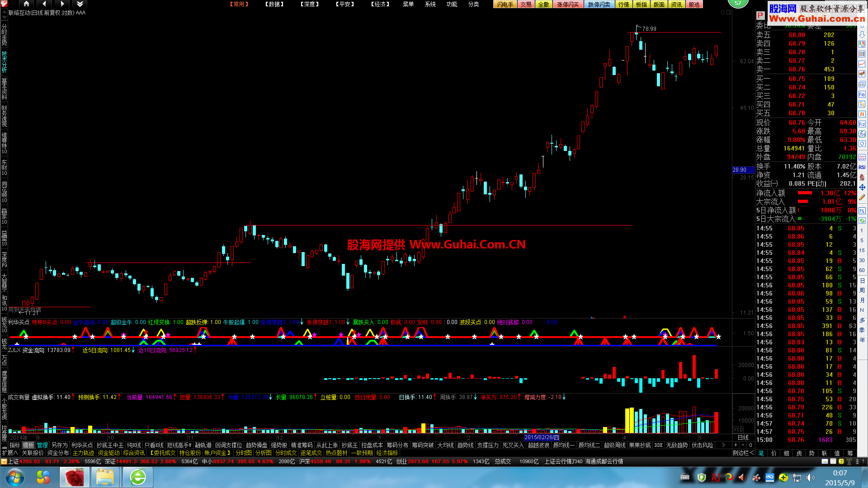Click the 涨停闪买 button
This screenshot has height=488, width=868.
click(x=568, y=5)
